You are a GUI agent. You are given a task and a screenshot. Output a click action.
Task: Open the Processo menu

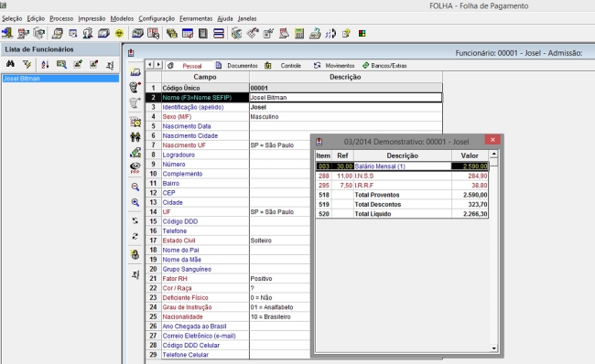[61, 18]
